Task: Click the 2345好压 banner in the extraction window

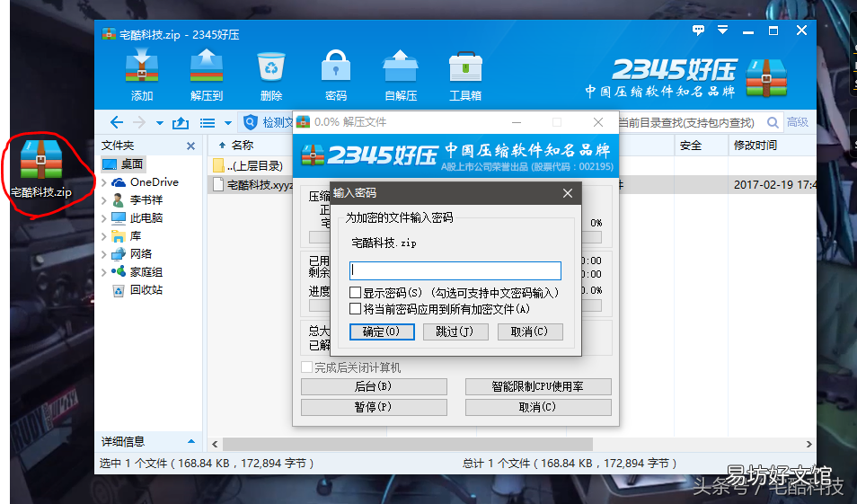Action: [x=455, y=155]
